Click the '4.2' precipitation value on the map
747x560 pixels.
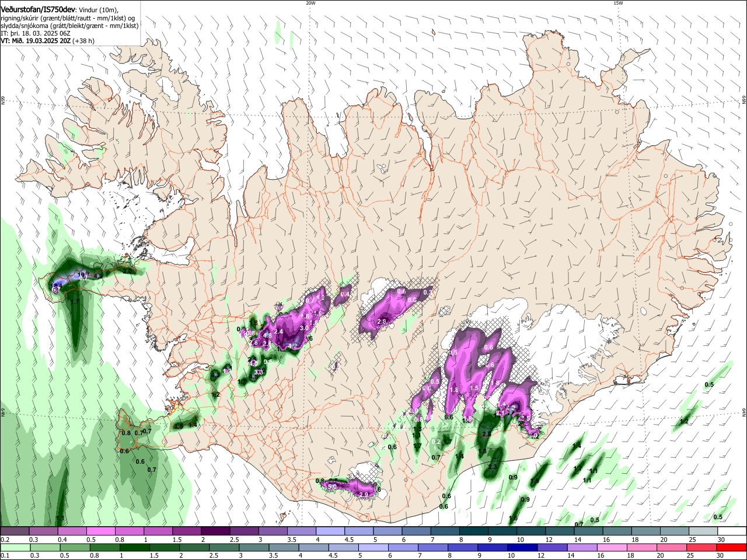click(293, 346)
